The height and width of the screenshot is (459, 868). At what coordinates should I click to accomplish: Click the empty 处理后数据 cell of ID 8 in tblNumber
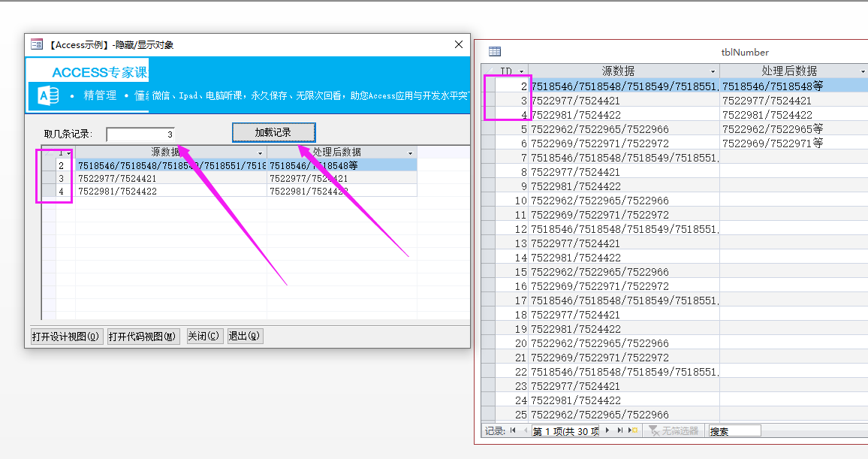pyautogui.click(x=794, y=172)
